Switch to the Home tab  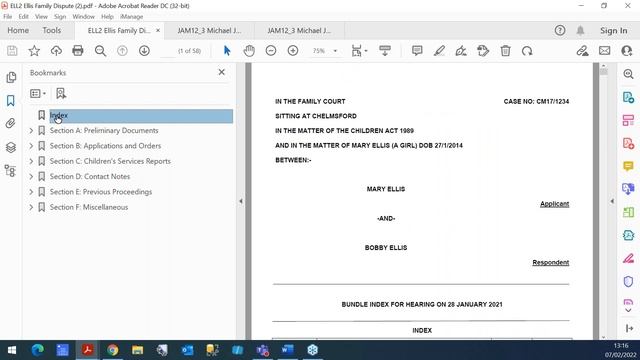(18, 31)
